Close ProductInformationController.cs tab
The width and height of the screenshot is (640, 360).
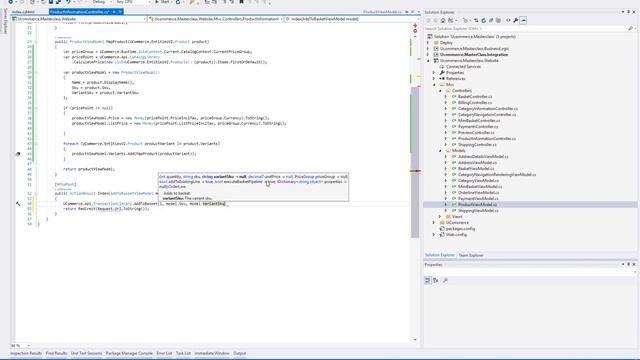tap(120, 12)
